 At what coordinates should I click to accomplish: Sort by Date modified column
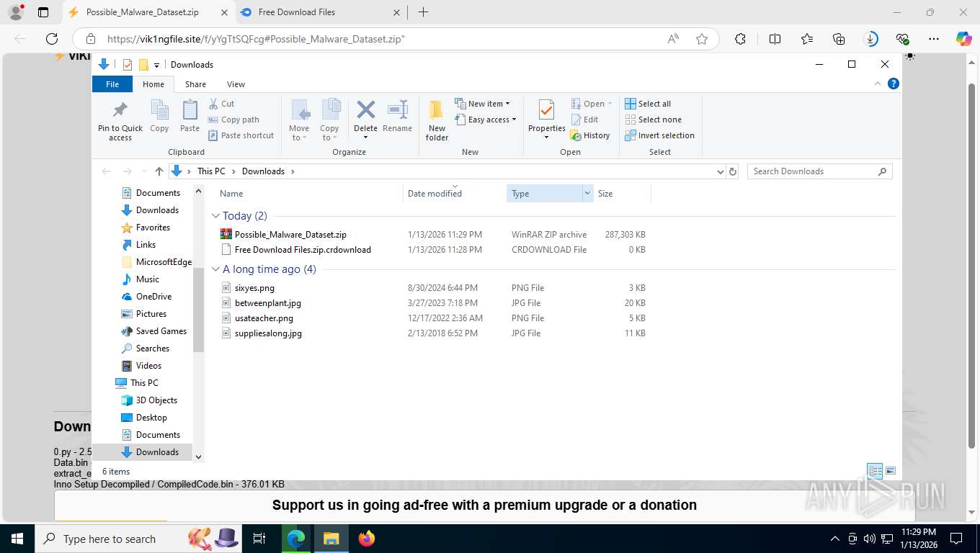(455, 194)
